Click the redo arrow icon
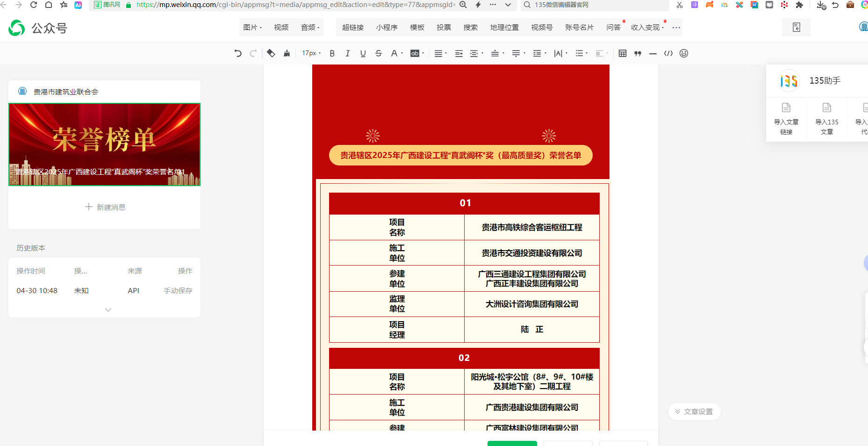868x446 pixels. click(253, 53)
